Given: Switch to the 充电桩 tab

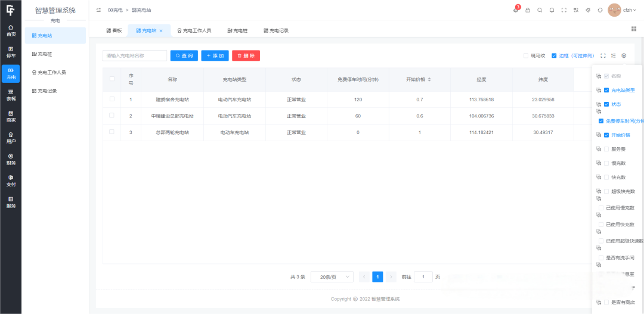Looking at the screenshot, I should [x=237, y=30].
